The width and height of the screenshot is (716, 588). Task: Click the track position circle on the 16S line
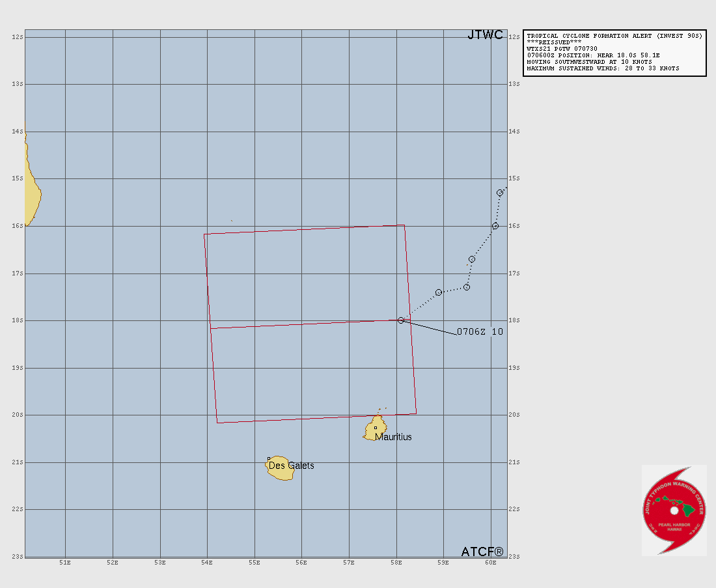pyautogui.click(x=495, y=226)
